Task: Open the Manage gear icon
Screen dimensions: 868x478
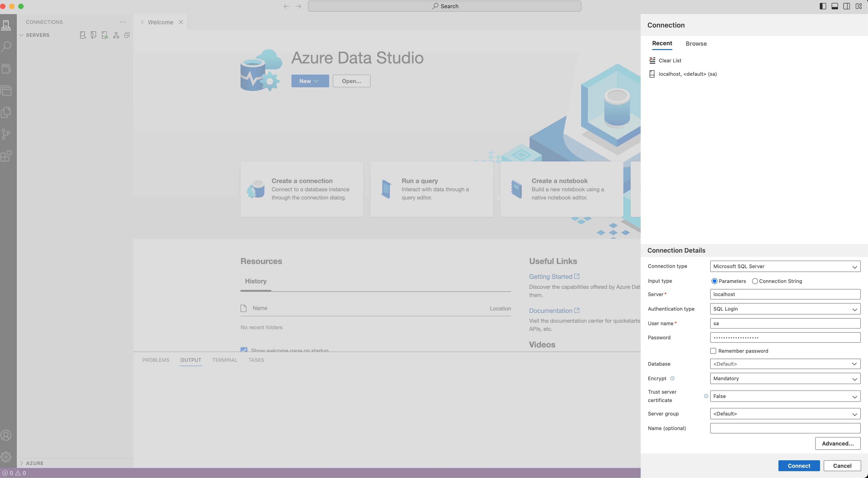Action: [x=6, y=457]
